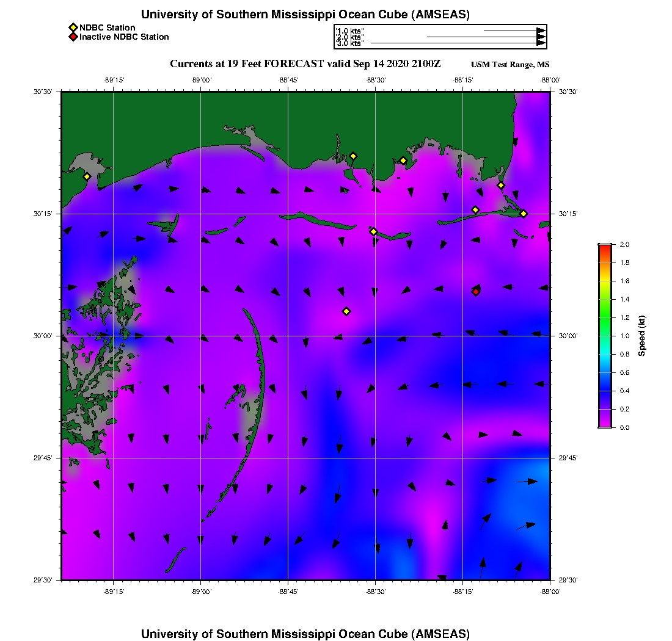
Task: Click the red top of the speed color bar
Action: tap(605, 246)
